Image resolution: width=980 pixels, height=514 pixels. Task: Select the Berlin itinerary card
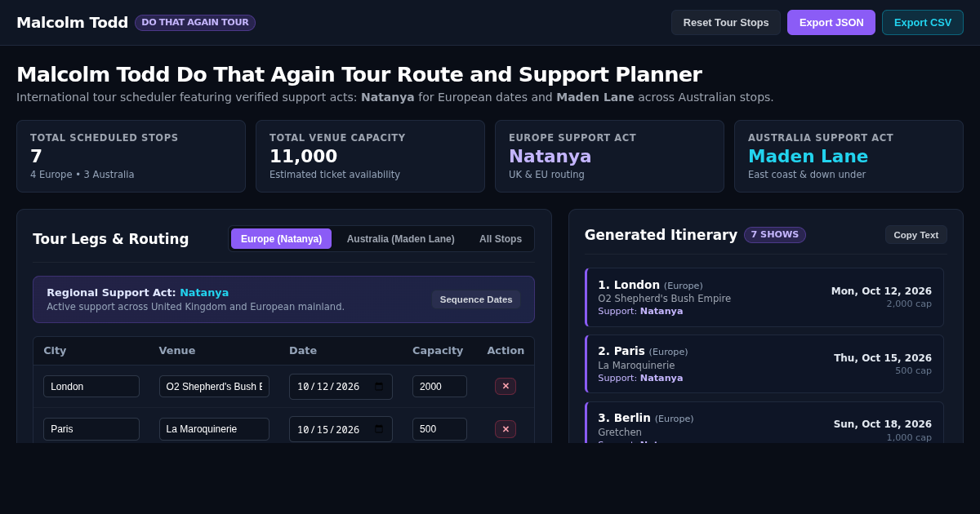pyautogui.click(x=764, y=423)
